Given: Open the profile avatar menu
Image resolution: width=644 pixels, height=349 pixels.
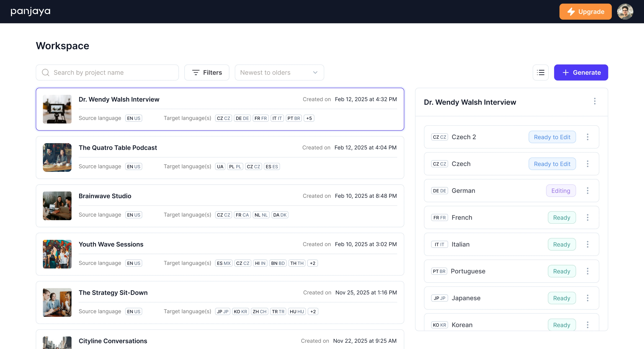Looking at the screenshot, I should pos(625,11).
